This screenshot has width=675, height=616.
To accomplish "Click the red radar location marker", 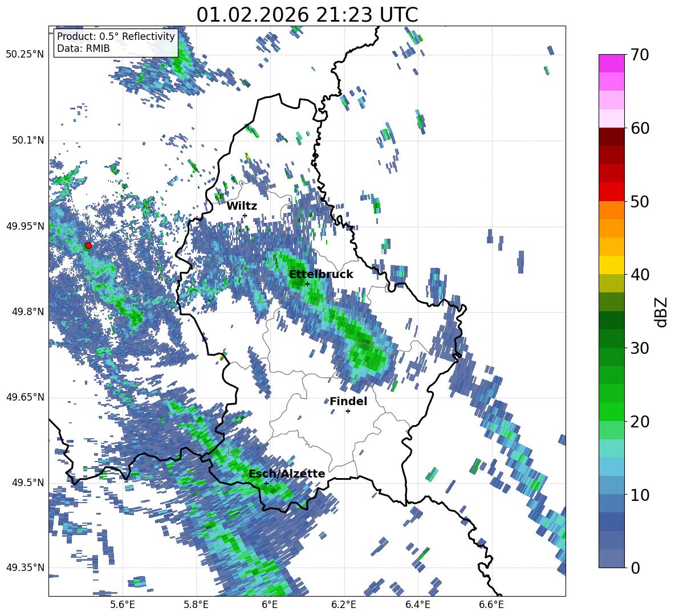I will (88, 246).
